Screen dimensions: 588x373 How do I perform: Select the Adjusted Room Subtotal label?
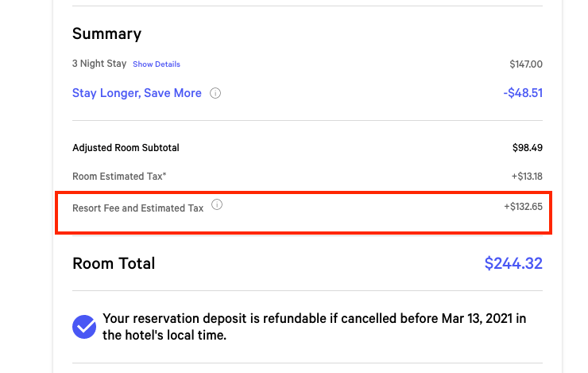pyautogui.click(x=126, y=148)
